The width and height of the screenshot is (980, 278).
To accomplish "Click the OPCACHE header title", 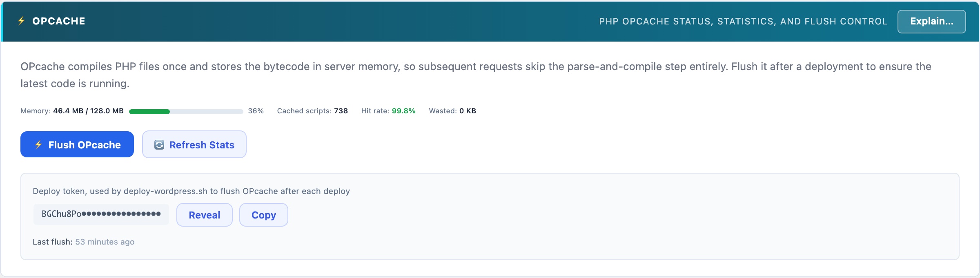I will pos(59,21).
